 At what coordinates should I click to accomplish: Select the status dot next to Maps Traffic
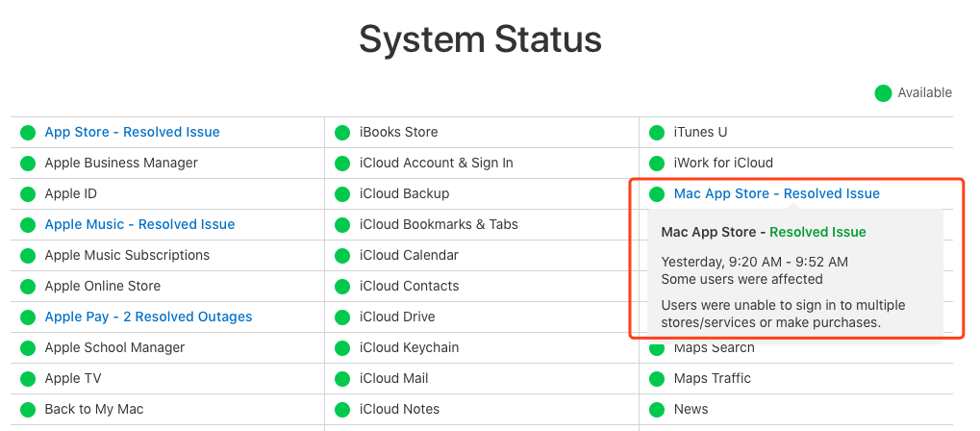(x=656, y=378)
